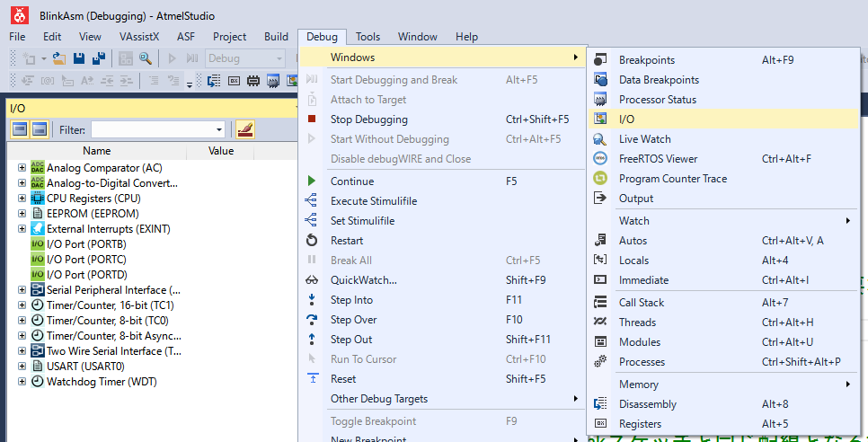868x442 pixels.
Task: Open the Watch submenu
Action: click(724, 220)
